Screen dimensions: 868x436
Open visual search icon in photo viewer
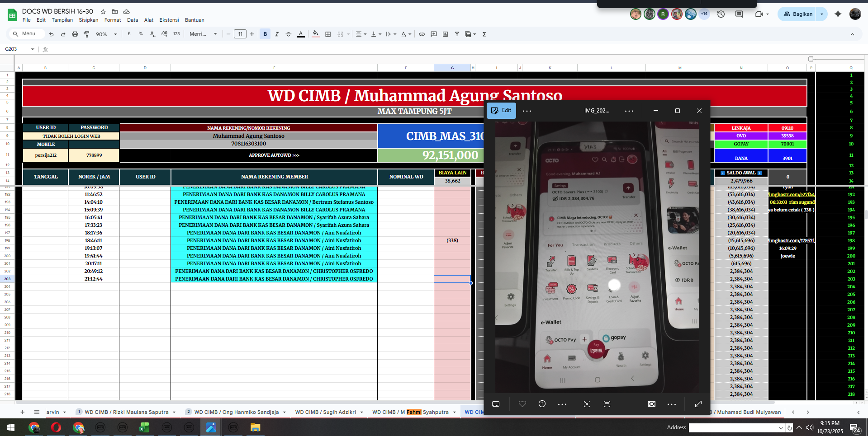[x=587, y=404]
